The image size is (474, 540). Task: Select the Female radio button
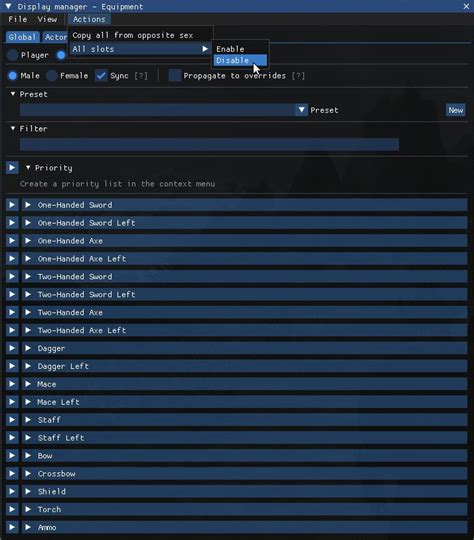pyautogui.click(x=52, y=76)
